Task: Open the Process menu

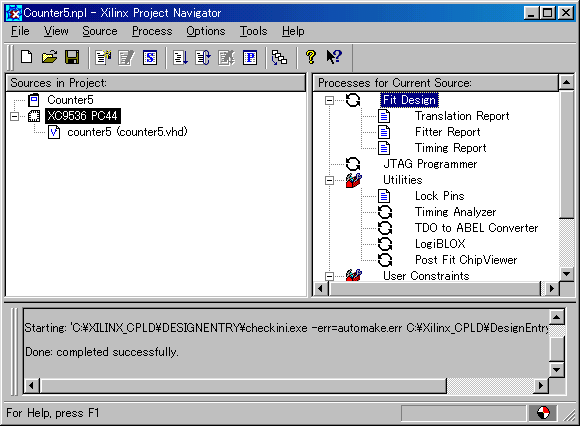Action: (152, 31)
